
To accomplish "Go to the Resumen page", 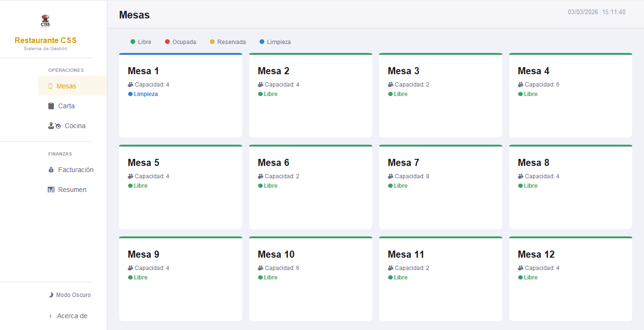I will point(72,190).
